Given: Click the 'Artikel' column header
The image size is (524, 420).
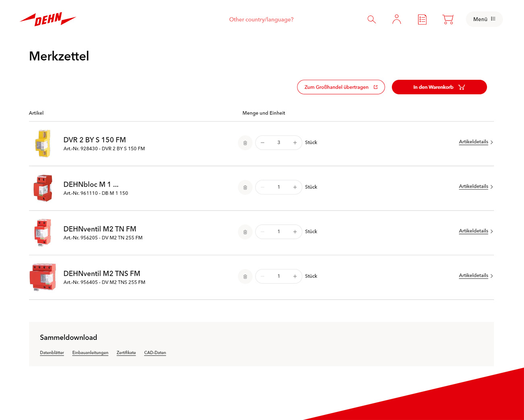Looking at the screenshot, I should [x=36, y=113].
